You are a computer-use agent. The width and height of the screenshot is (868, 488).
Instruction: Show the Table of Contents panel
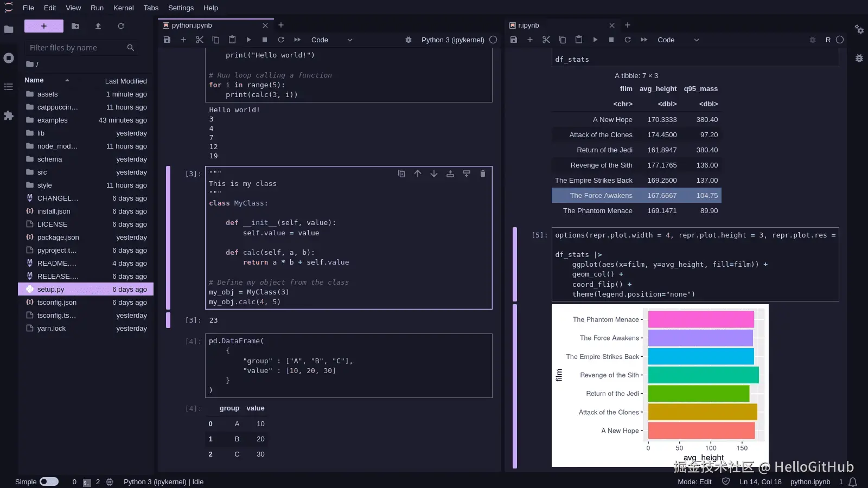(9, 87)
